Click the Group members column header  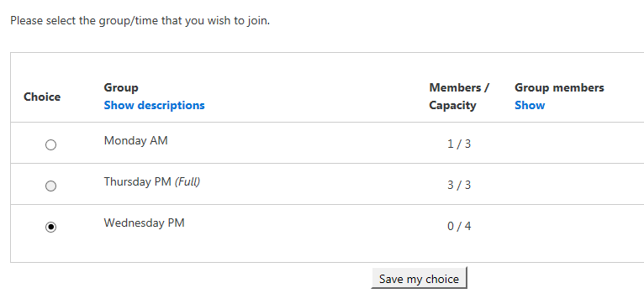point(559,88)
